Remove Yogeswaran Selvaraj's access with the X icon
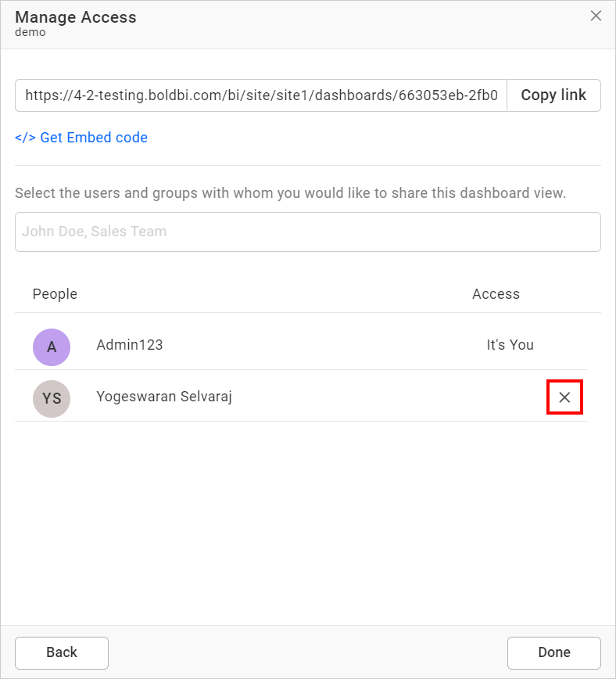616x679 pixels. (564, 397)
